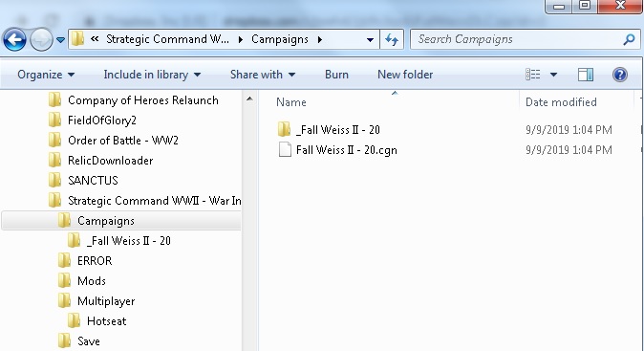Select 'Mods' folder in tree
The image size is (644, 351).
(x=92, y=281)
